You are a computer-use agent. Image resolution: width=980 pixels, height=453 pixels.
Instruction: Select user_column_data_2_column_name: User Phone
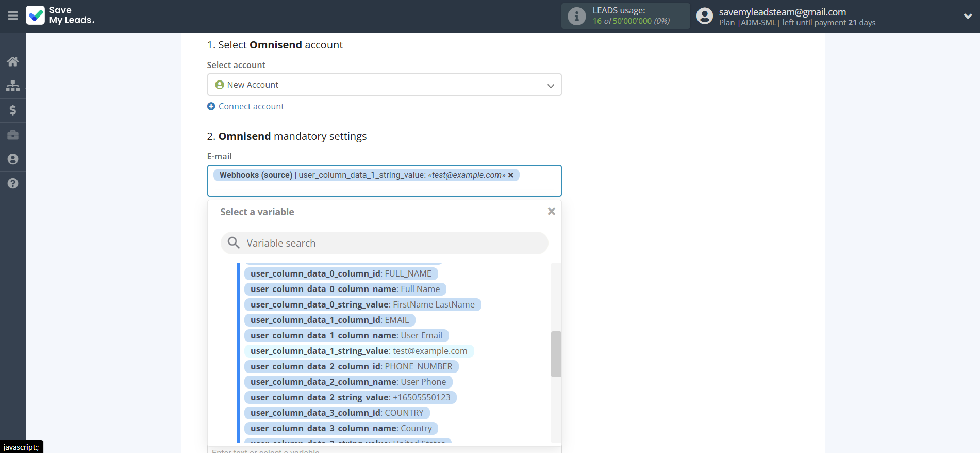[x=348, y=382]
